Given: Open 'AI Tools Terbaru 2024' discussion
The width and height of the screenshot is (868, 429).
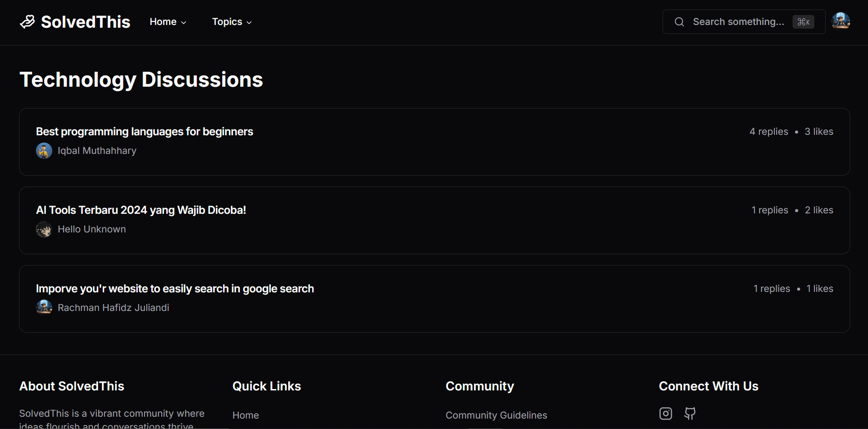Looking at the screenshot, I should 141,210.
